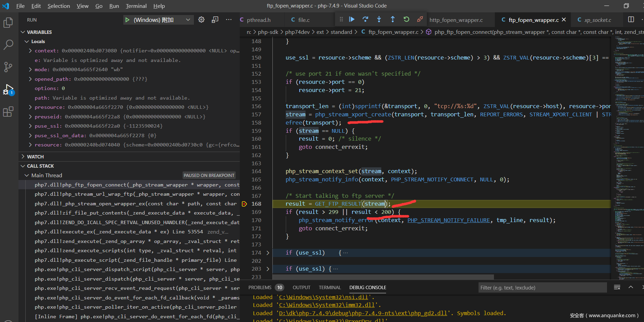The width and height of the screenshot is (644, 322).
Task: Switch to the http_fopen_wrapper.c tab
Action: (456, 20)
